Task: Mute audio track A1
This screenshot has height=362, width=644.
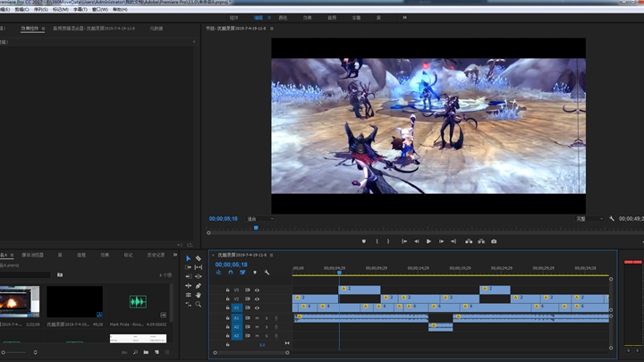Action: tap(257, 318)
